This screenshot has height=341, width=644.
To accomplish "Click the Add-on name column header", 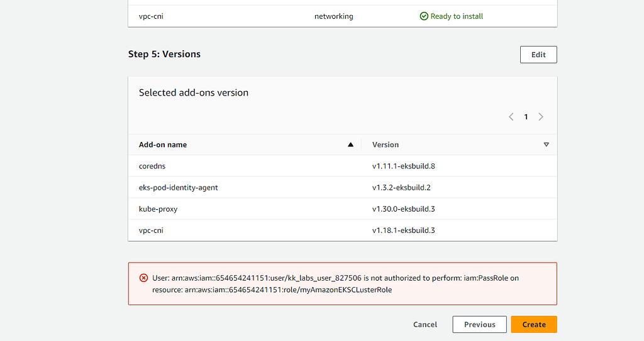I will click(163, 144).
